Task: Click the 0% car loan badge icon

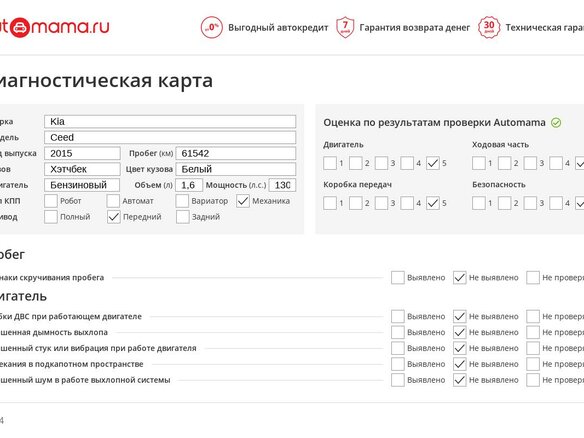Action: click(212, 28)
